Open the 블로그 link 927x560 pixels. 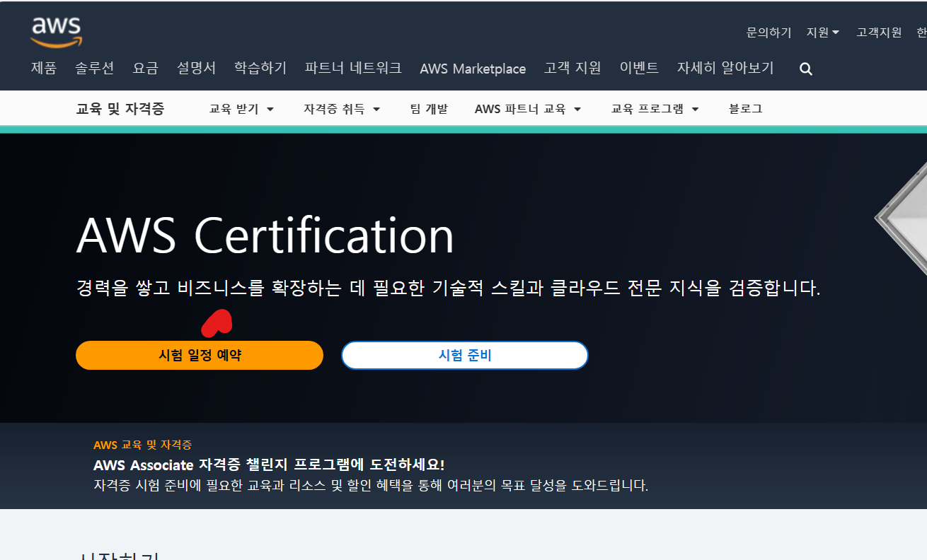pyautogui.click(x=745, y=109)
